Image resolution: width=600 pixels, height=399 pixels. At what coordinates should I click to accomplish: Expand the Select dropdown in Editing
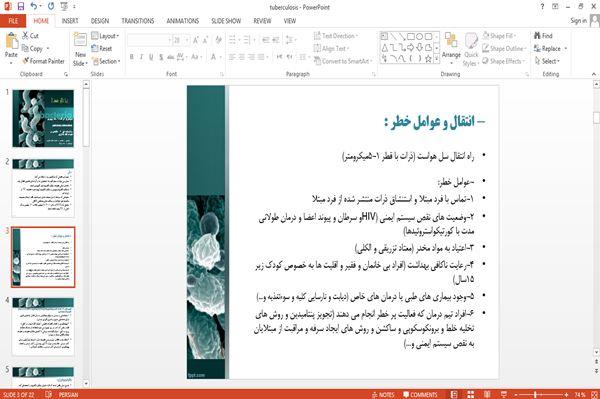[547, 61]
